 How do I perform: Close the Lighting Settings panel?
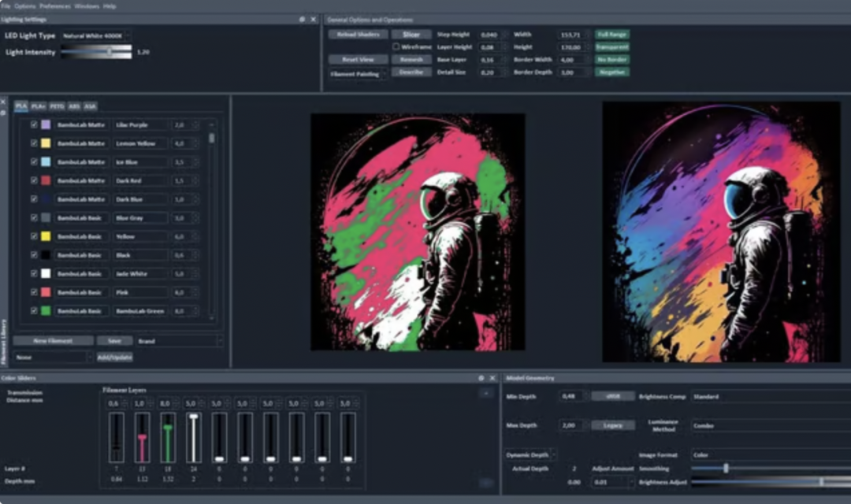pos(313,20)
